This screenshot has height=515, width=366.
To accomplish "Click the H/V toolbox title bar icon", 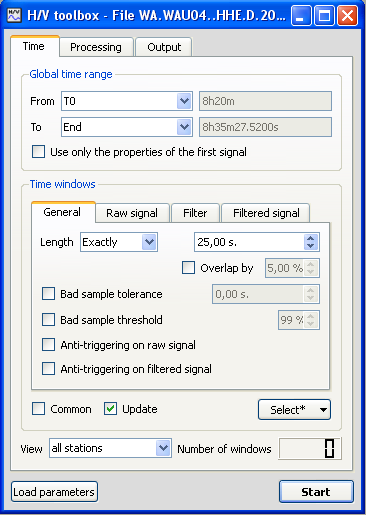I will [14, 16].
